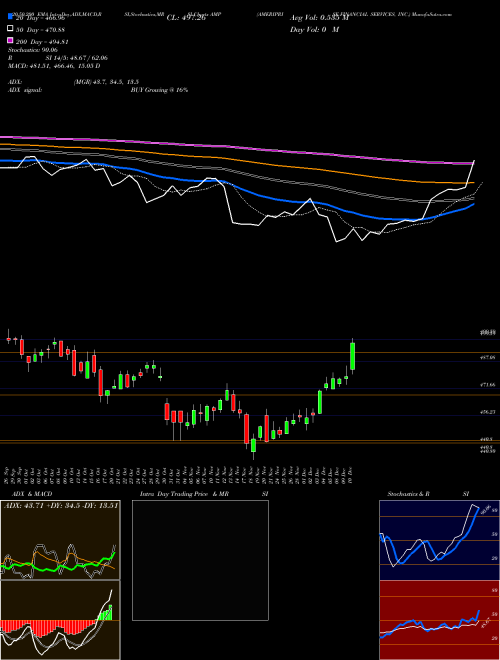Click the '(MGR) 43.7, 34.5, 13.5' ADX values
The width and height of the screenshot is (500, 660).
pos(106,82)
